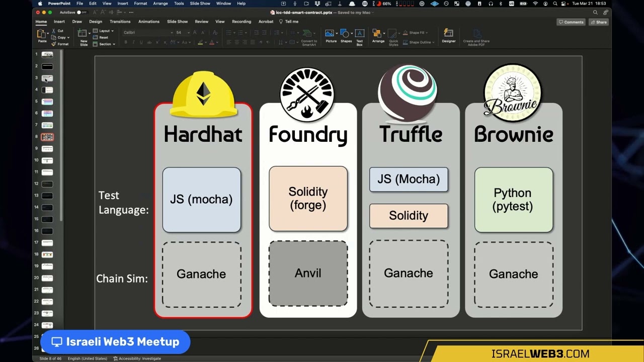Click the search magnifier in PowerPoint title bar
This screenshot has height=362, width=644.
pos(595,12)
